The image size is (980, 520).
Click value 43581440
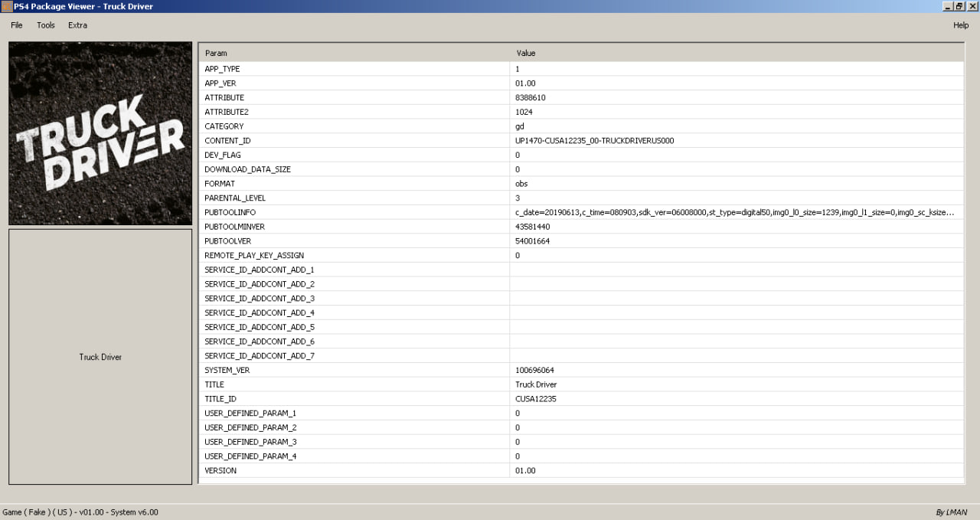coord(533,227)
